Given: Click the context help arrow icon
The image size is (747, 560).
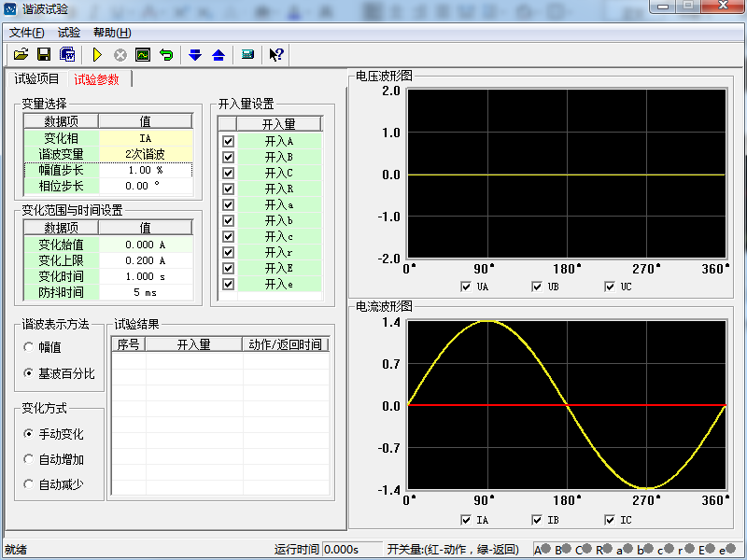Looking at the screenshot, I should pyautogui.click(x=275, y=54).
